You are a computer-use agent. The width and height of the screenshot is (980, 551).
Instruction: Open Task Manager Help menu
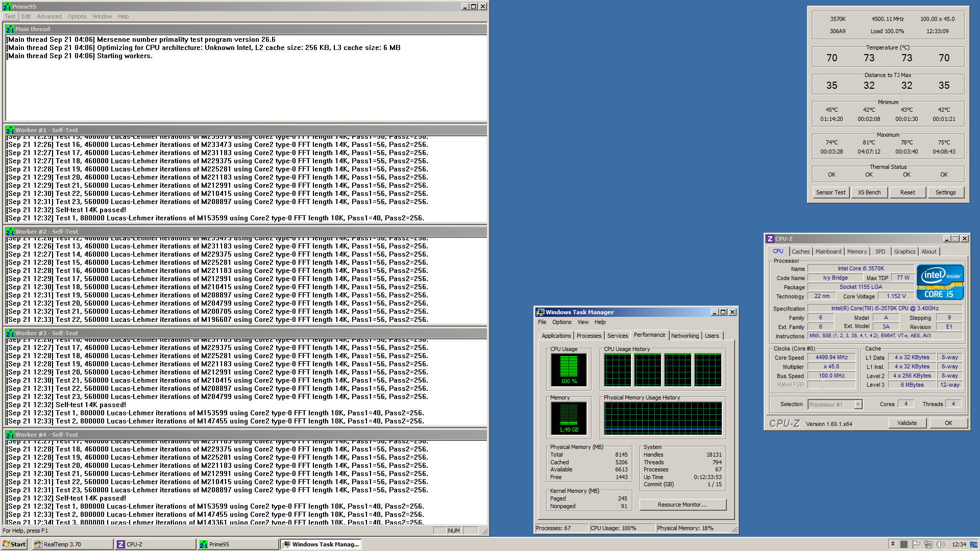pos(600,322)
